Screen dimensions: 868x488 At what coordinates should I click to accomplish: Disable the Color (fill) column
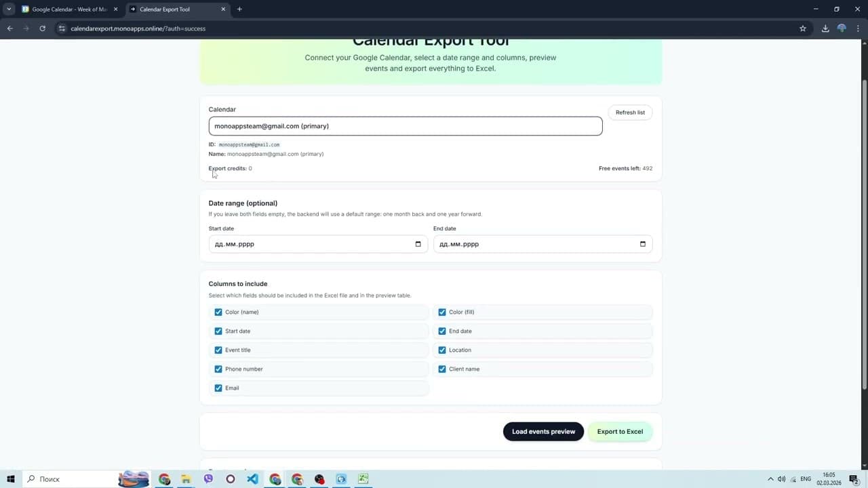click(442, 312)
